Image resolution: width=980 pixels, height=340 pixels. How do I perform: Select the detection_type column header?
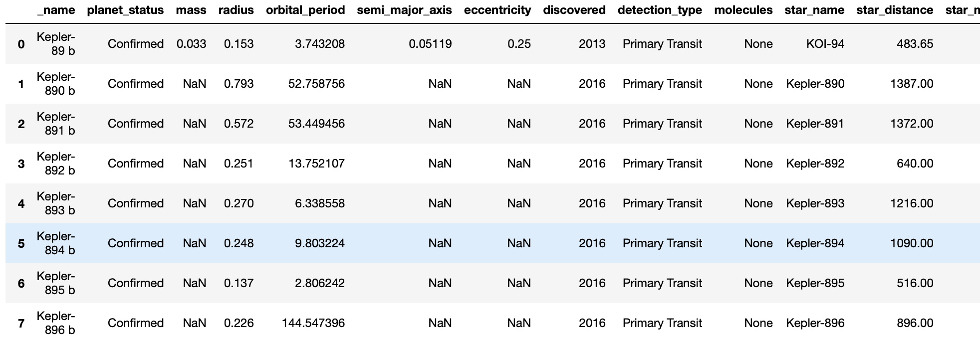tap(660, 10)
